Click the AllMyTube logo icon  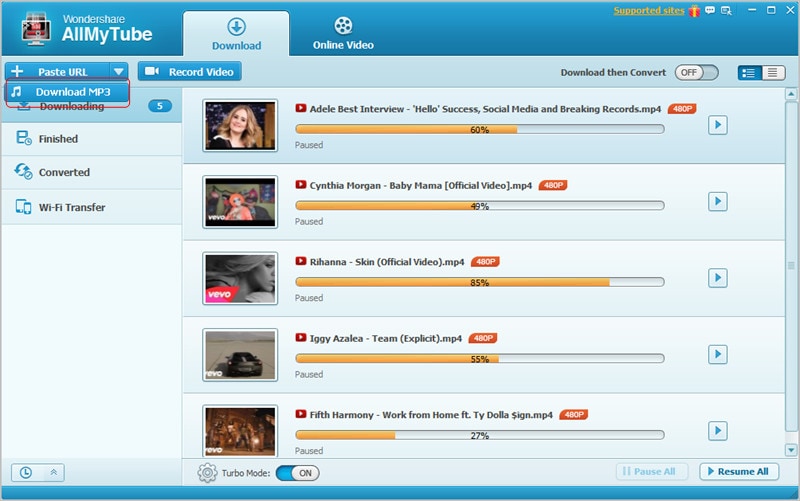36,28
